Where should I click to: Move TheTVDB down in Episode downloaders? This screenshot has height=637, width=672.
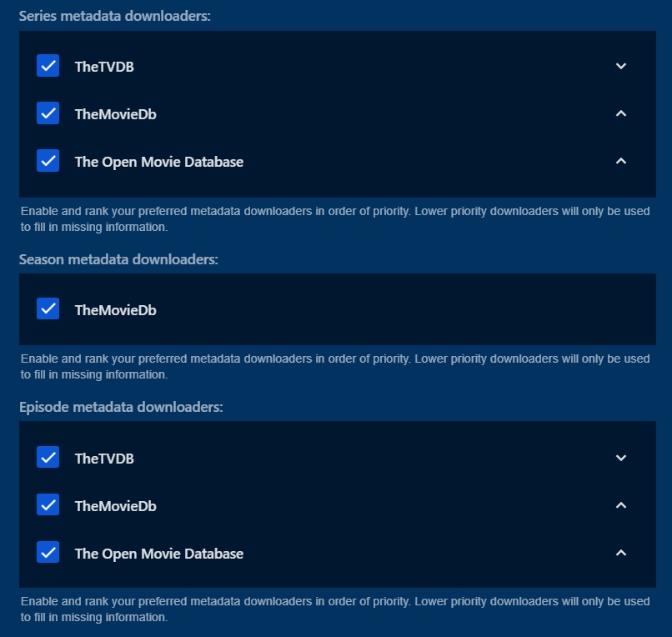point(620,458)
